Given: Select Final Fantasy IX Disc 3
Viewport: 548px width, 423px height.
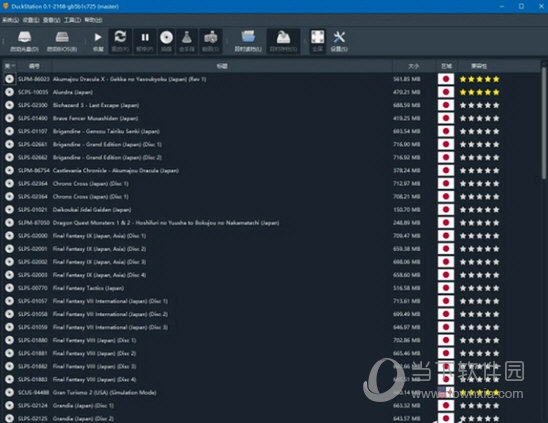Looking at the screenshot, I should coord(100,262).
